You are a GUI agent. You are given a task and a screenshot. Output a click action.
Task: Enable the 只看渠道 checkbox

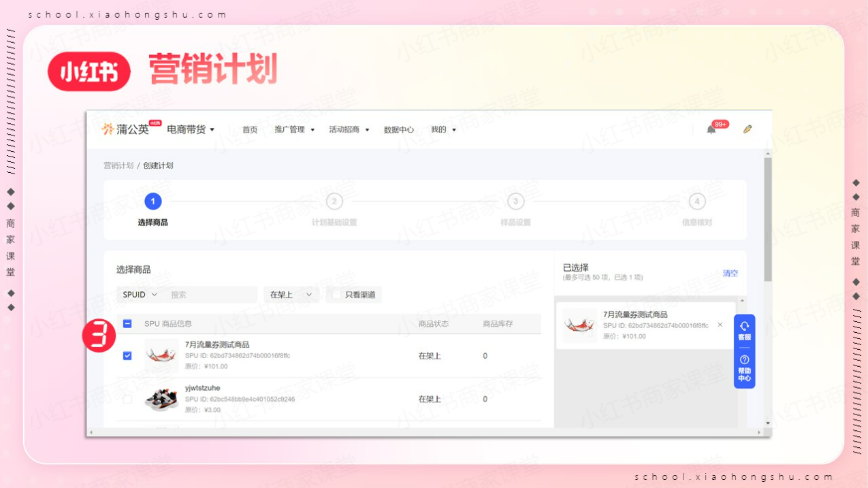(x=336, y=295)
